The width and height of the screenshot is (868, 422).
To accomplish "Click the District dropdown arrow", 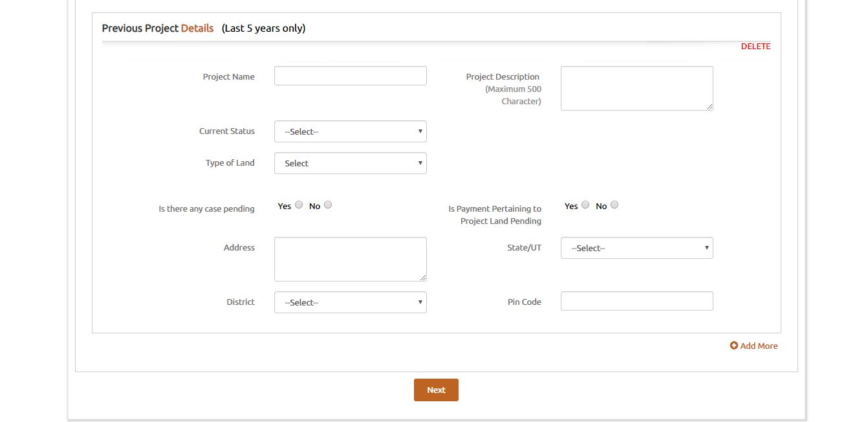I will pyautogui.click(x=420, y=302).
